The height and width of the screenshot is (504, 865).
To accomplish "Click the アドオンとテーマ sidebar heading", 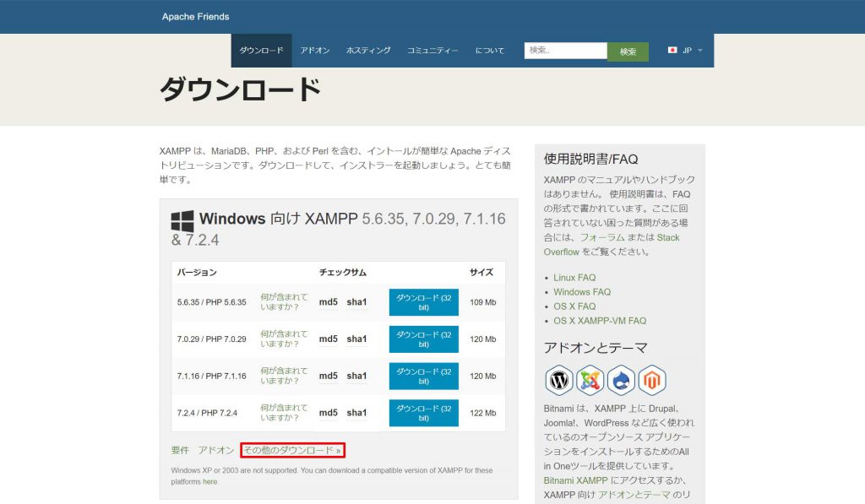I will tap(596, 348).
